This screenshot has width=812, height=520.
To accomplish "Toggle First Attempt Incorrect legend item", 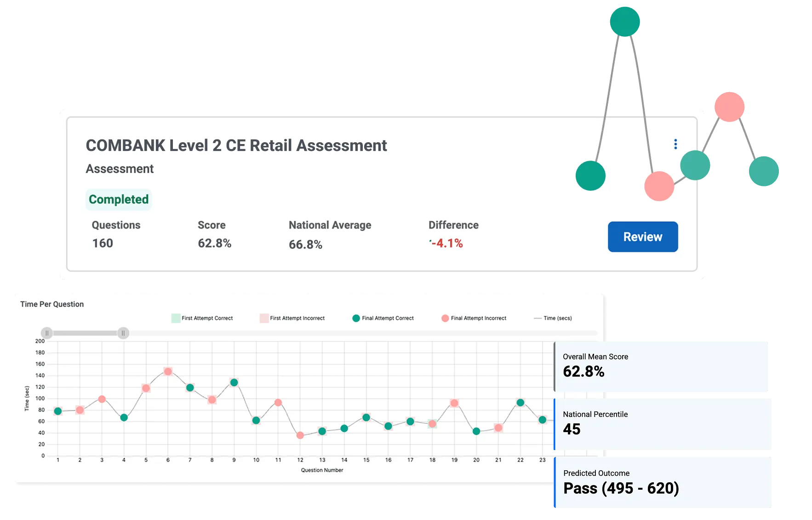I will 292,318.
